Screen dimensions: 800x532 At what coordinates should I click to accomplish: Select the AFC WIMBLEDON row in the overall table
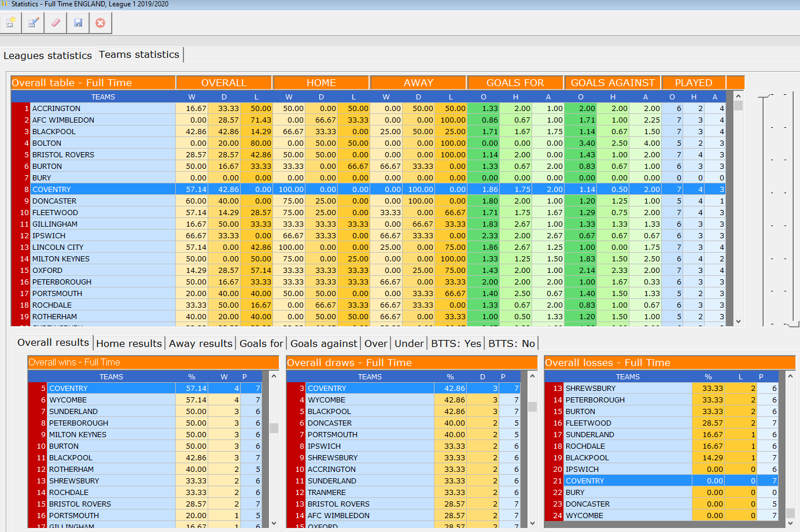(368, 120)
